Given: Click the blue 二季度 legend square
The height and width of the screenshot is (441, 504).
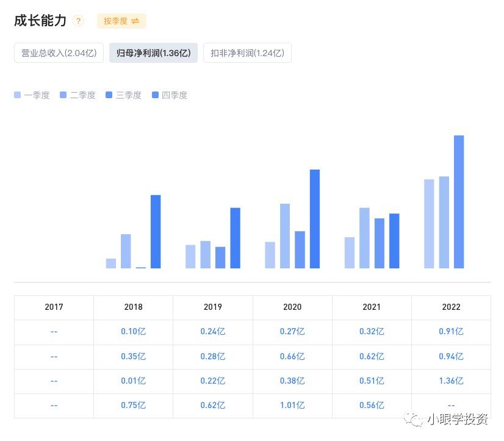Looking at the screenshot, I should tap(63, 95).
